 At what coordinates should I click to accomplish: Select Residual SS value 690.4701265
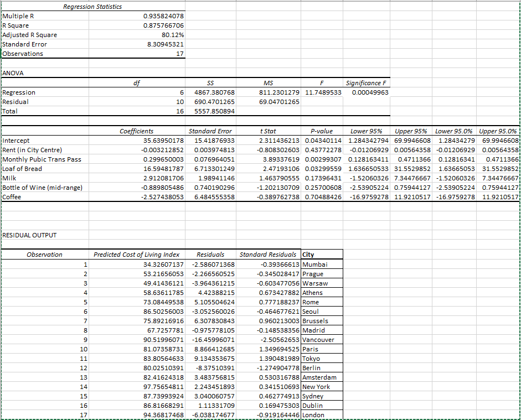point(210,102)
